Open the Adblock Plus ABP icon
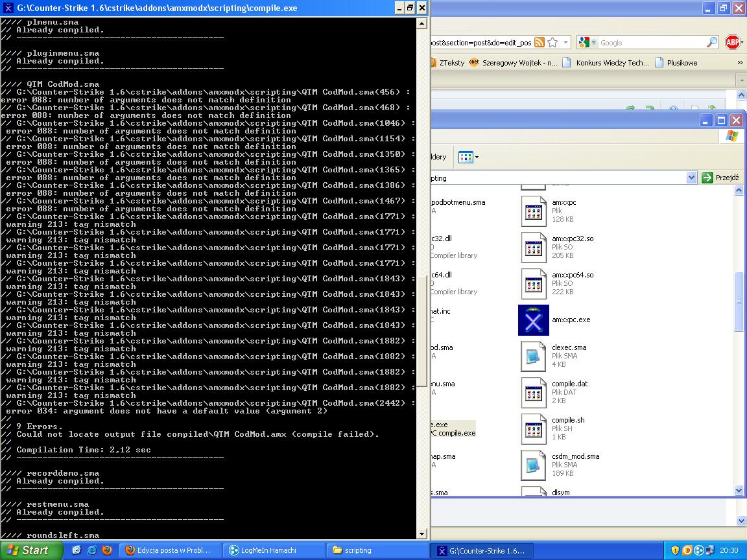Viewport: 747px width, 560px height. [x=733, y=42]
